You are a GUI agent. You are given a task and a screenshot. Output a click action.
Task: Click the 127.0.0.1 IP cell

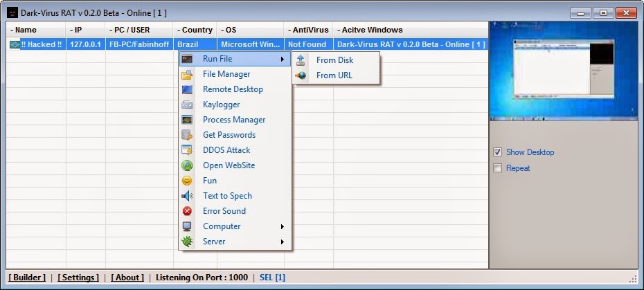coord(85,44)
